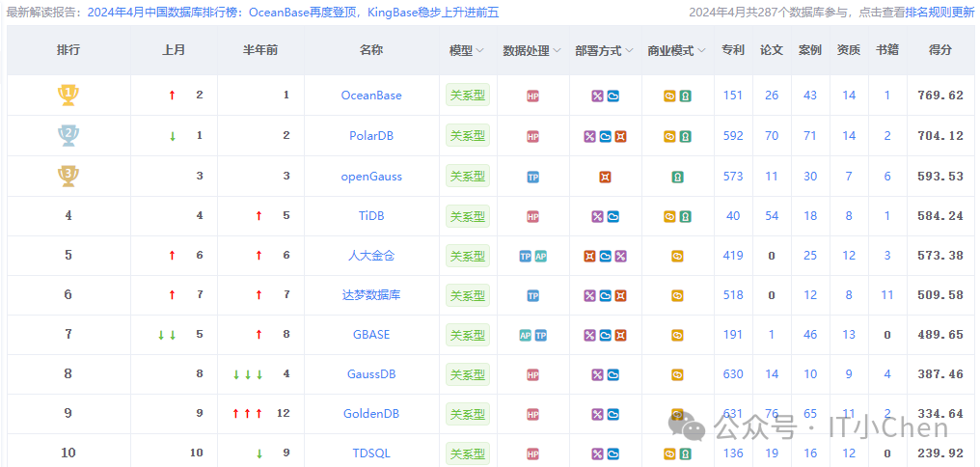
Task: Click the bronze third-place trophy icon
Action: coord(68,176)
